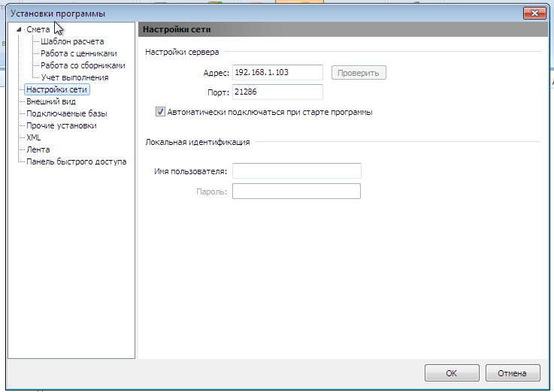Open the Лента settings page

(x=38, y=149)
